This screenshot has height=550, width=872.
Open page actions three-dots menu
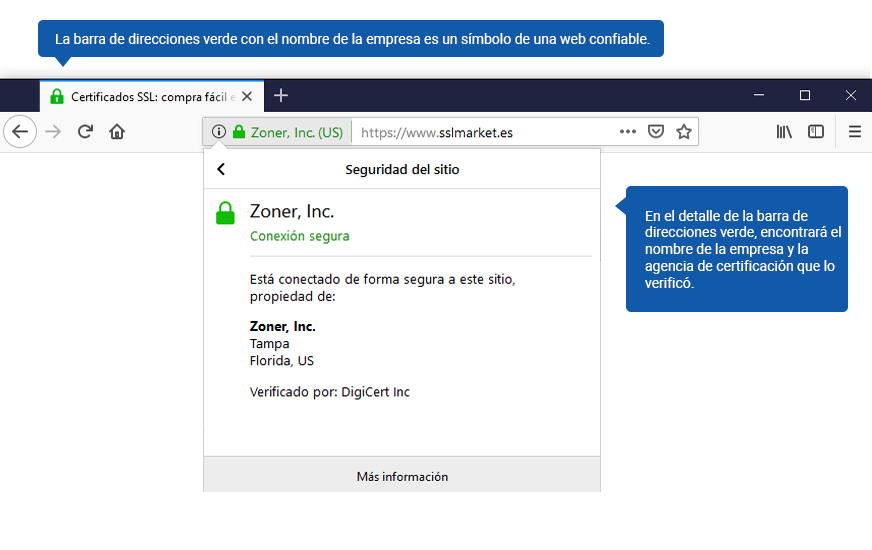(628, 132)
